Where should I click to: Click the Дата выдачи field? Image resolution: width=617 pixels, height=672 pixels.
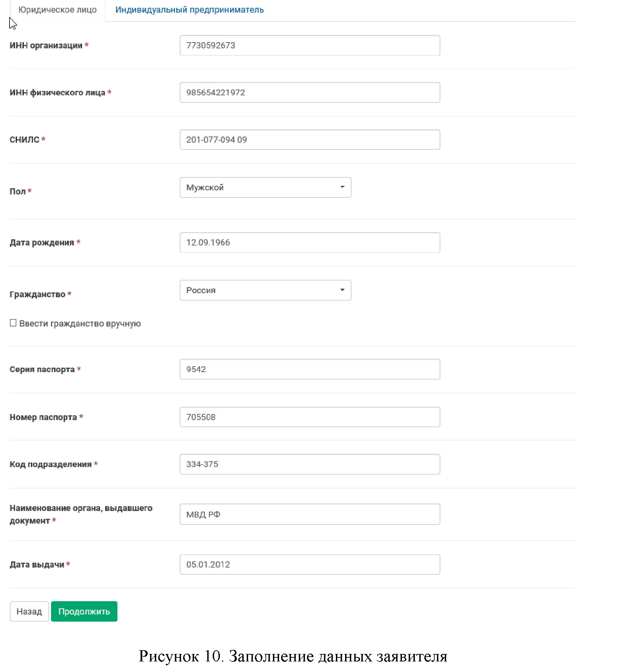click(x=309, y=564)
